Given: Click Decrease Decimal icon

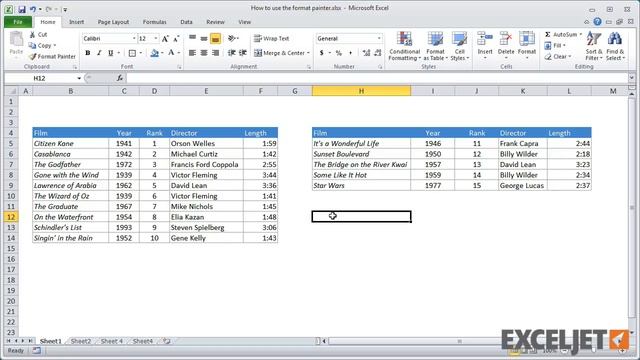Looking at the screenshot, I should pyautogui.click(x=378, y=53).
